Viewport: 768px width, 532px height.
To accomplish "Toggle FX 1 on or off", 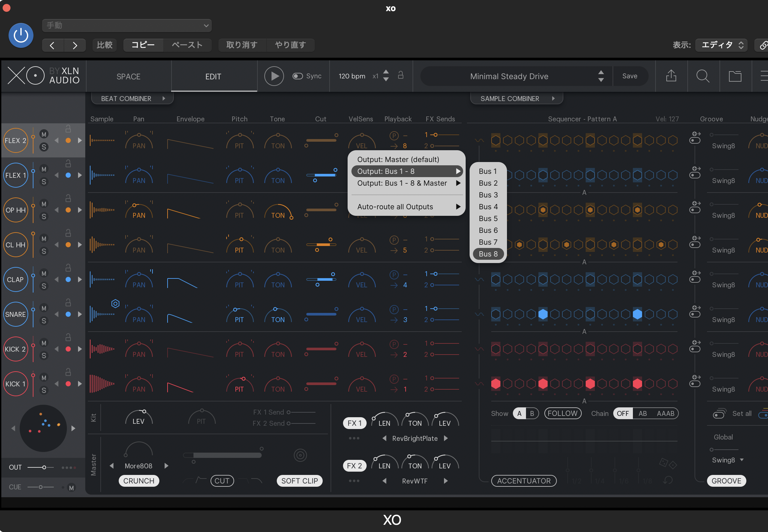I will (x=354, y=423).
